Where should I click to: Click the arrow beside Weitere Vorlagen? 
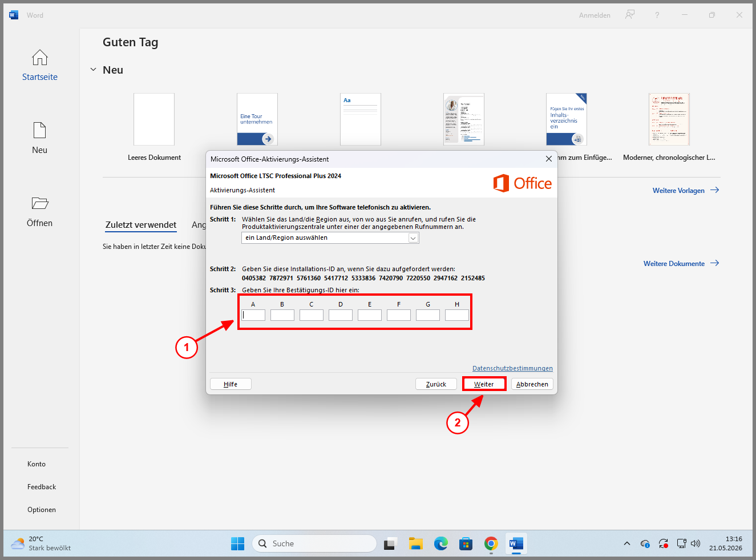tap(715, 190)
